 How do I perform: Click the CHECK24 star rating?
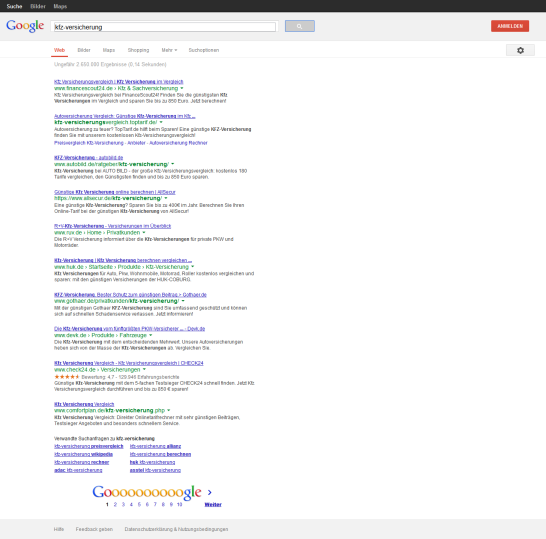click(67, 377)
